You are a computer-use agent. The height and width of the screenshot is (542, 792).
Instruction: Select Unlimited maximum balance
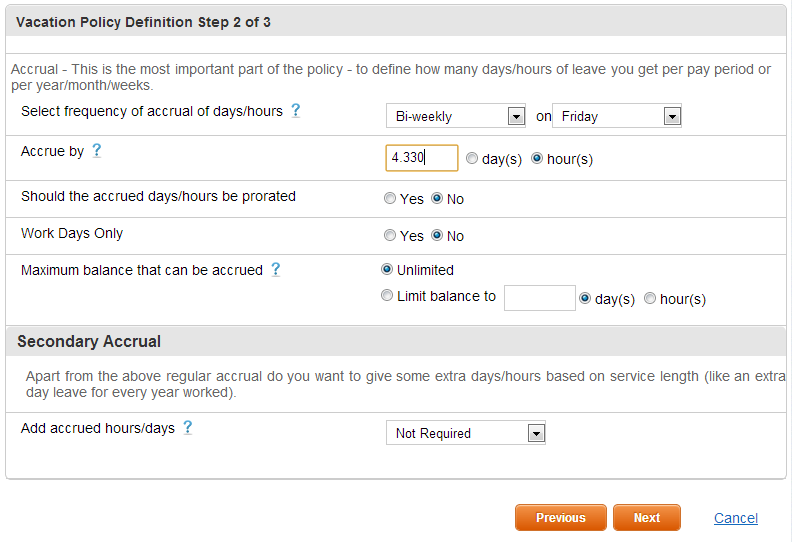click(386, 269)
